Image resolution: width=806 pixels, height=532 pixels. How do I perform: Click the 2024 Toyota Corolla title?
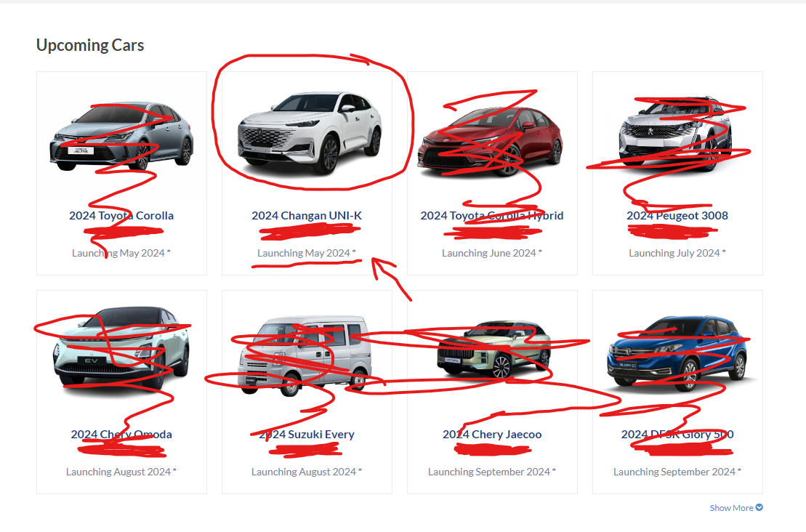pyautogui.click(x=121, y=215)
